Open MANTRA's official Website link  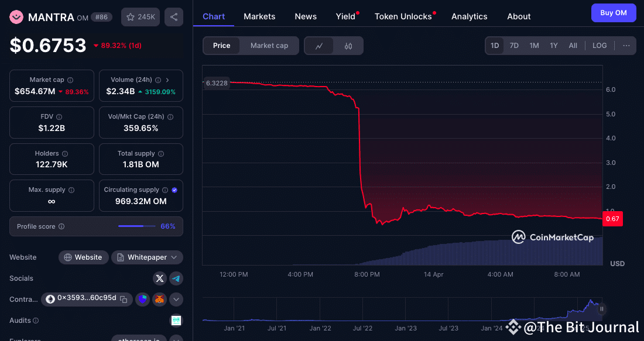click(83, 257)
